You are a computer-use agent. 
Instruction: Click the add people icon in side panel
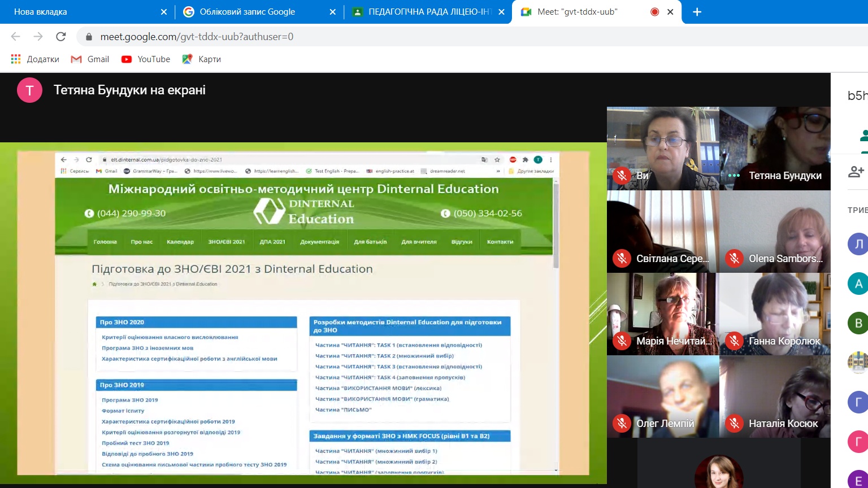point(856,172)
